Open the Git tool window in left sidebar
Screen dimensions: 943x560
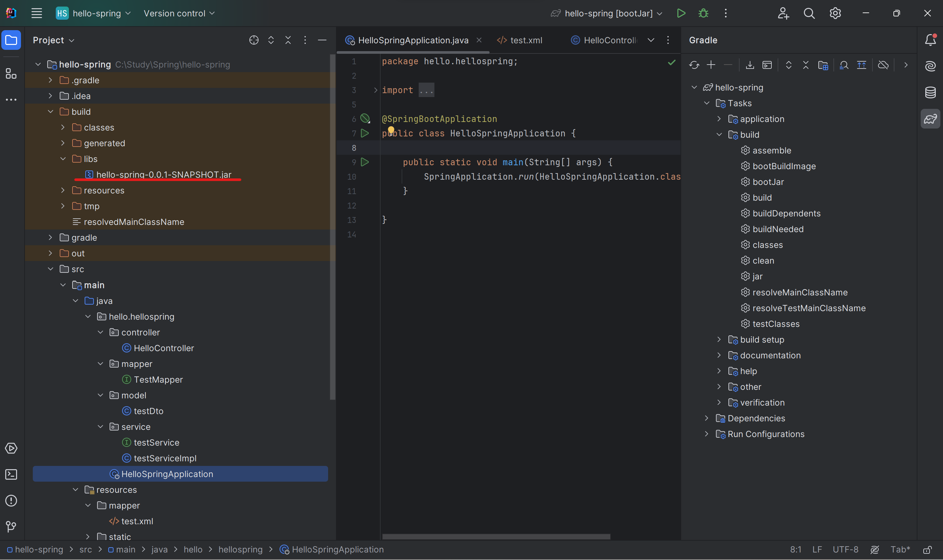pos(11,527)
